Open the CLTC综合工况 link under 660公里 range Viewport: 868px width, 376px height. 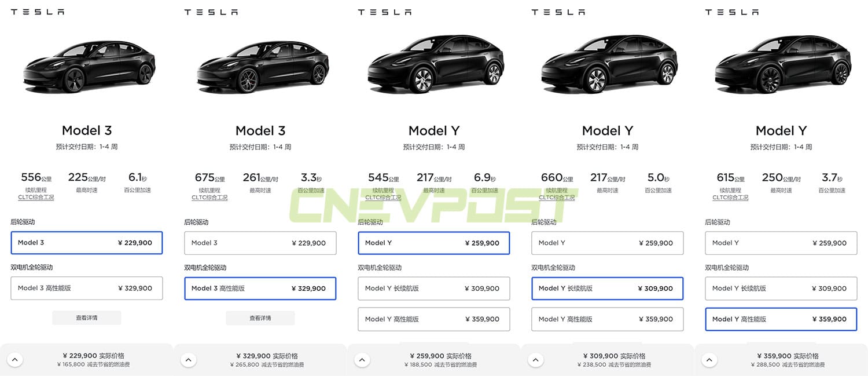point(557,197)
